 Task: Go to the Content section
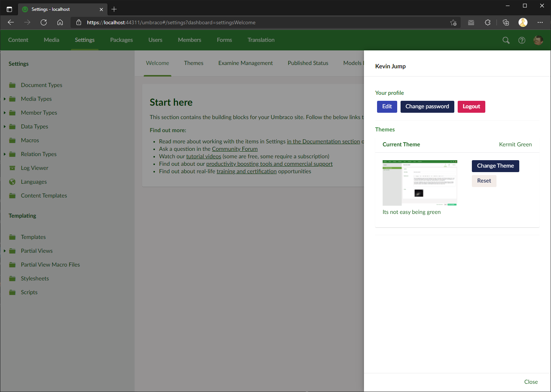pyautogui.click(x=18, y=40)
